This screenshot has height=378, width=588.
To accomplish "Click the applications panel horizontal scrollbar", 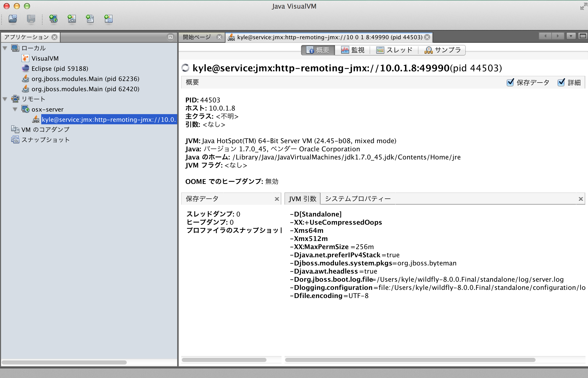I will pyautogui.click(x=64, y=362).
